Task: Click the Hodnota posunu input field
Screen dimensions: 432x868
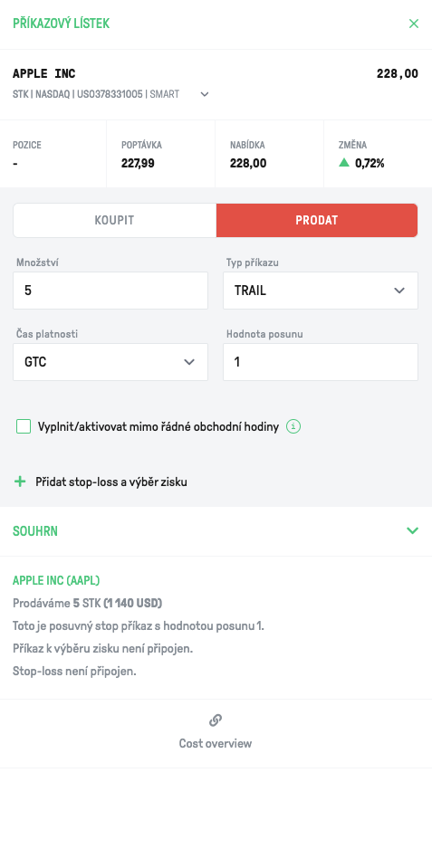Action: coord(321,362)
